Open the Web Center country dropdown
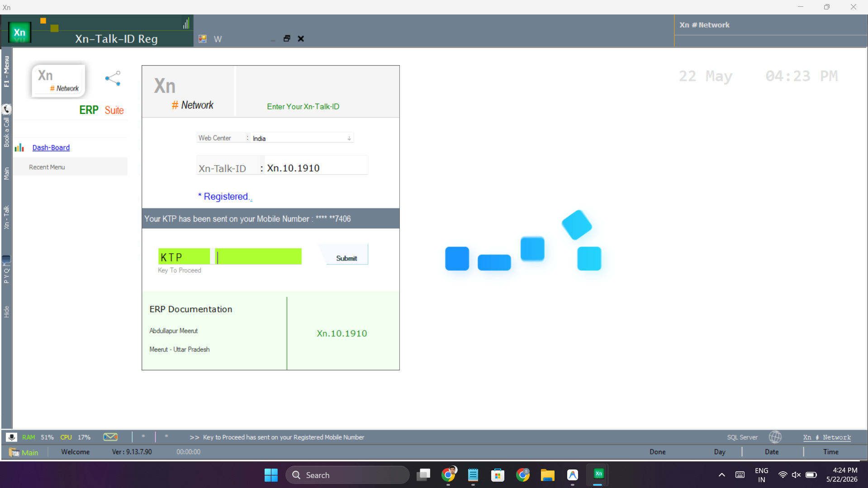The image size is (868, 488). 349,138
